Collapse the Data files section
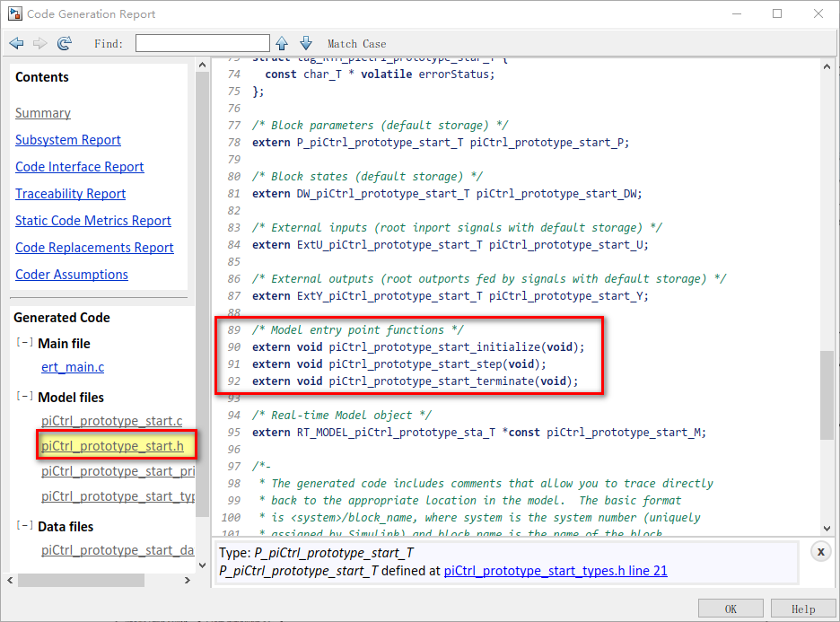This screenshot has width=840, height=622. (x=24, y=526)
